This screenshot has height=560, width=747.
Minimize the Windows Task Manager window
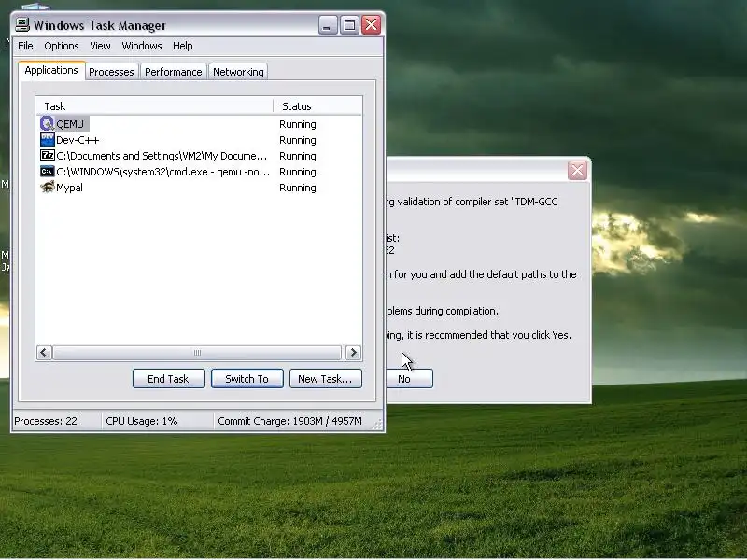point(328,25)
